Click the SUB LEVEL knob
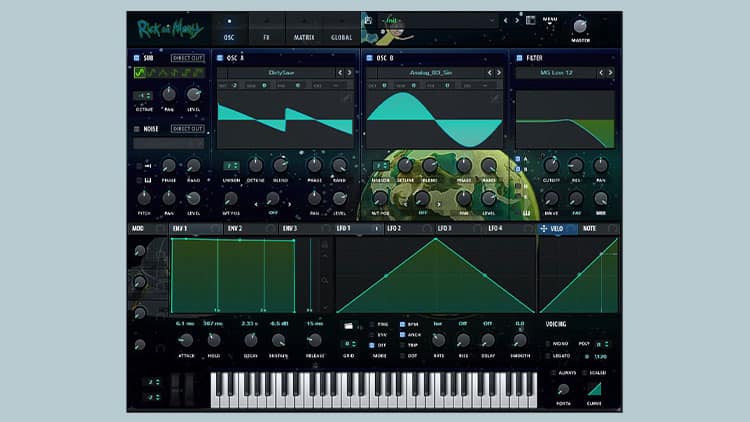The height and width of the screenshot is (422, 750). click(x=193, y=94)
